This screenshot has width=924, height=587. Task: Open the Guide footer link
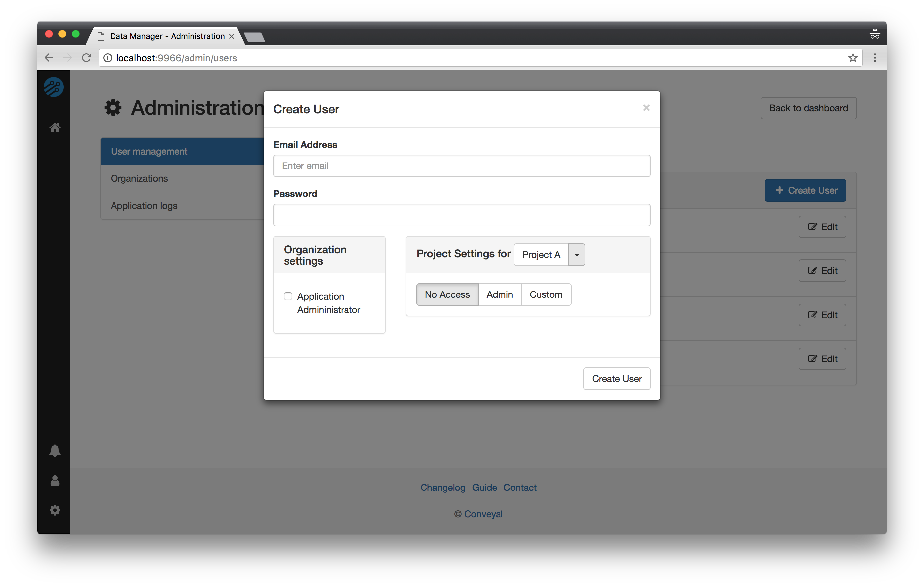pos(484,488)
